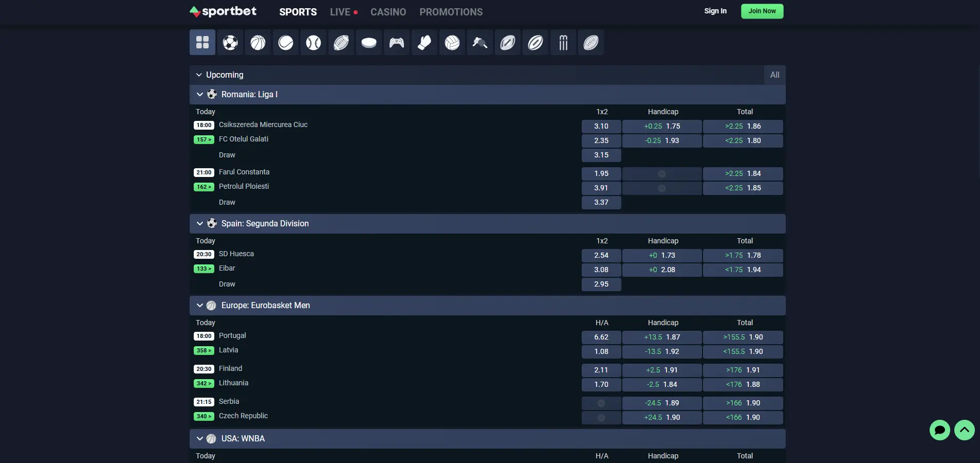This screenshot has height=463, width=980.
Task: Select the basketball sport icon
Action: tap(257, 43)
